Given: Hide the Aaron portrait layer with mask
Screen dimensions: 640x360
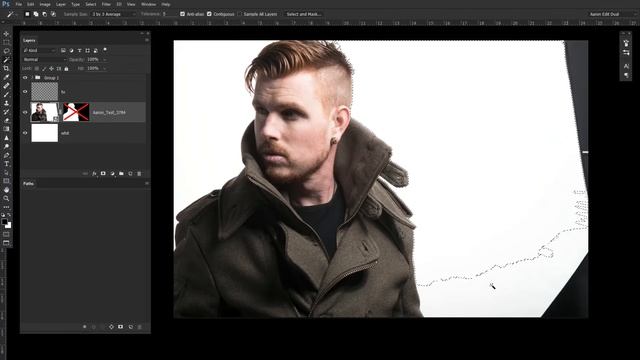Looking at the screenshot, I should 25,112.
